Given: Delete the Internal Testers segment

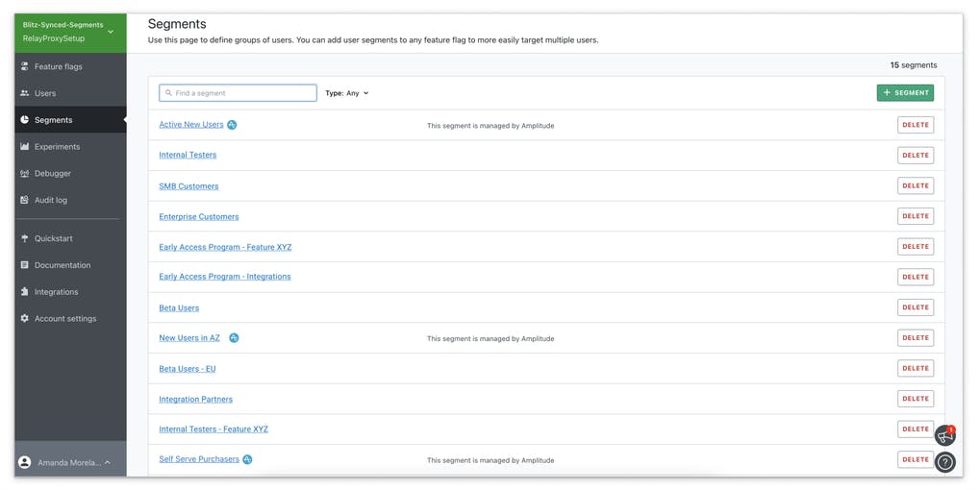Looking at the screenshot, I should pyautogui.click(x=915, y=156).
